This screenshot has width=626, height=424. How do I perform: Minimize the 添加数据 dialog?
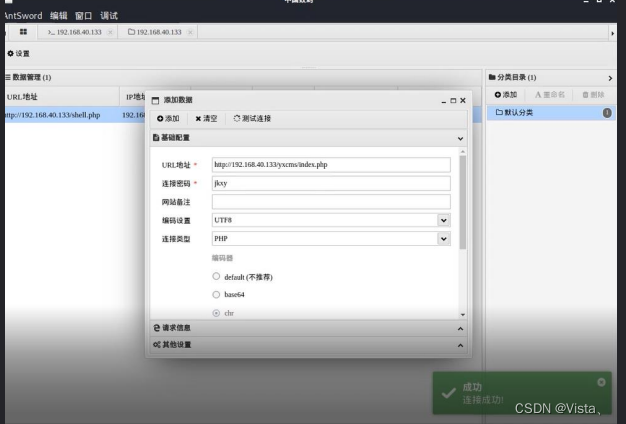pyautogui.click(x=444, y=101)
